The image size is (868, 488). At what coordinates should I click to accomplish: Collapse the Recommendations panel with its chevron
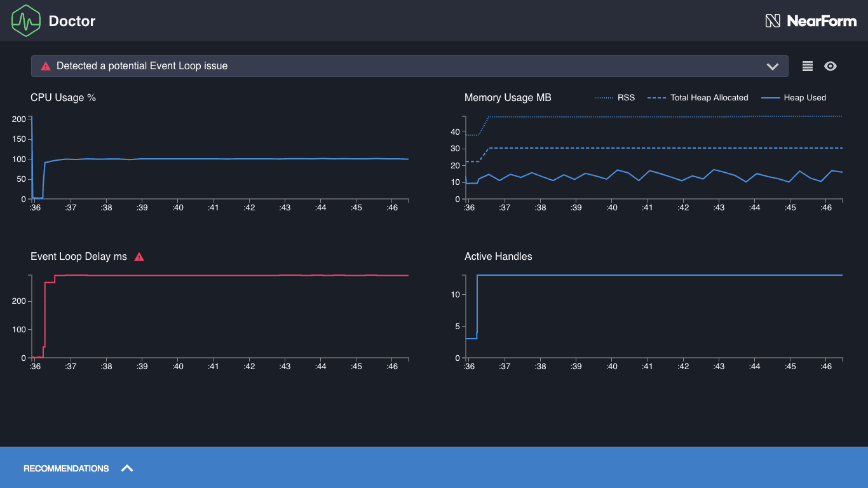pos(127,468)
